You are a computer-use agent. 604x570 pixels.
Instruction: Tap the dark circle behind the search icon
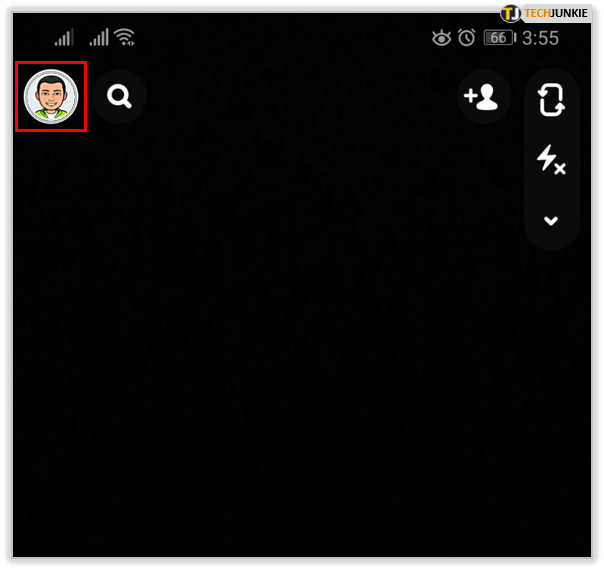(x=119, y=96)
